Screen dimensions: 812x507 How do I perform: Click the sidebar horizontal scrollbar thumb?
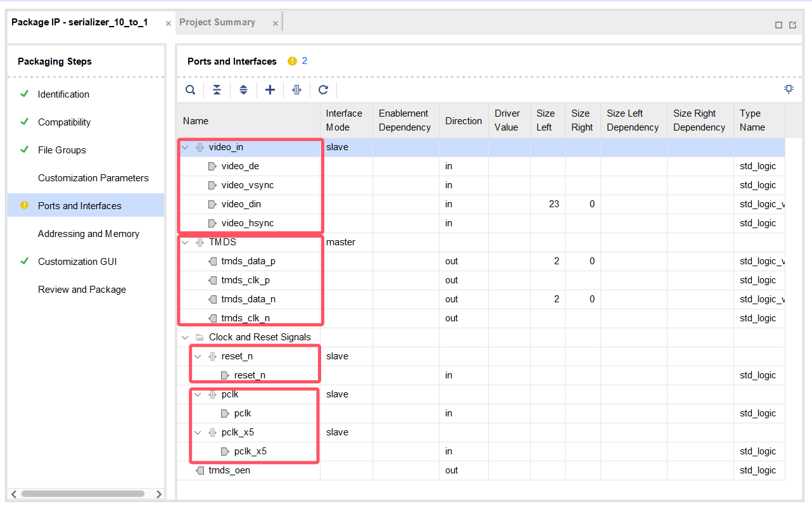point(83,494)
